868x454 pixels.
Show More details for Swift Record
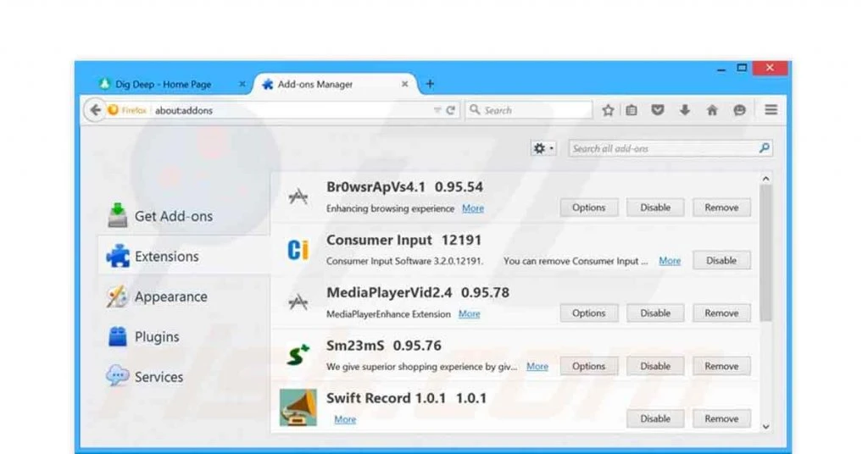point(345,420)
